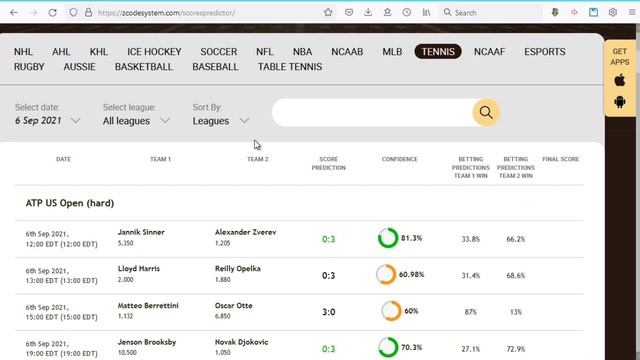Open the Select date dropdown
The image size is (640, 360).
(47, 121)
